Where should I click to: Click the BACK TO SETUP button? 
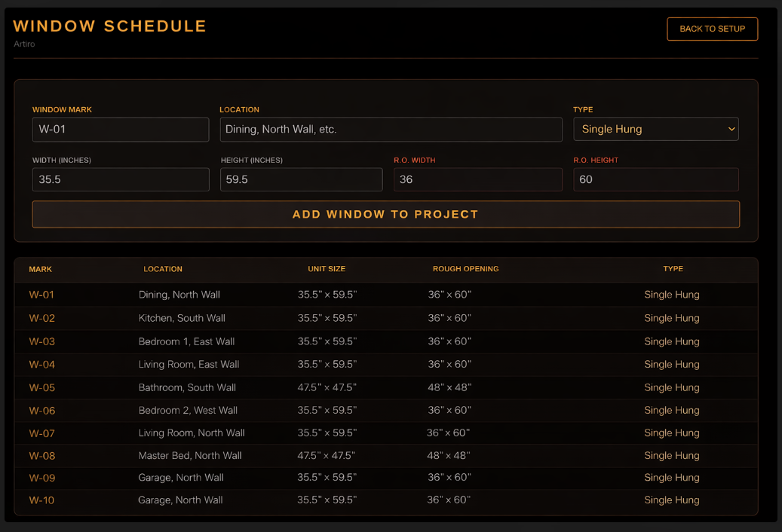coord(712,29)
